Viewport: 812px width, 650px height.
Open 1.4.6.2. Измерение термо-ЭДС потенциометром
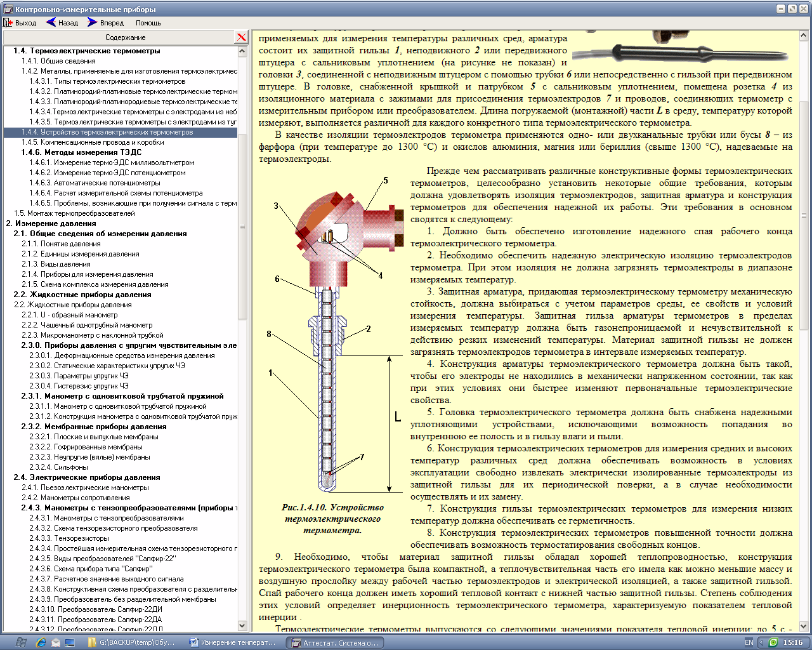(x=107, y=173)
